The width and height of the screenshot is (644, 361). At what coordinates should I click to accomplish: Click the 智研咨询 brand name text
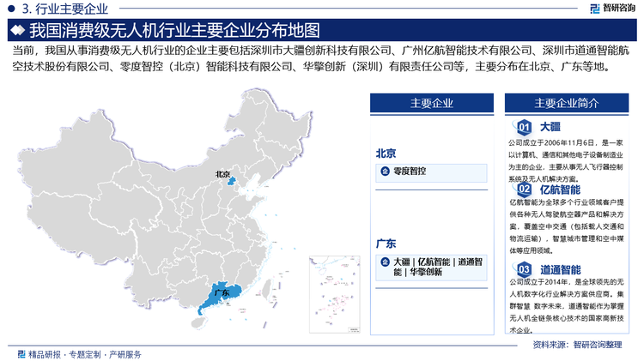619,9
